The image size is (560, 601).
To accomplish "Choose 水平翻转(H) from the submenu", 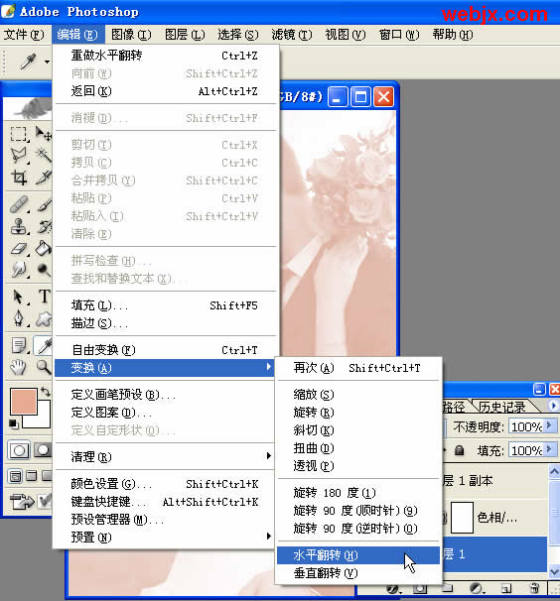I will [358, 555].
